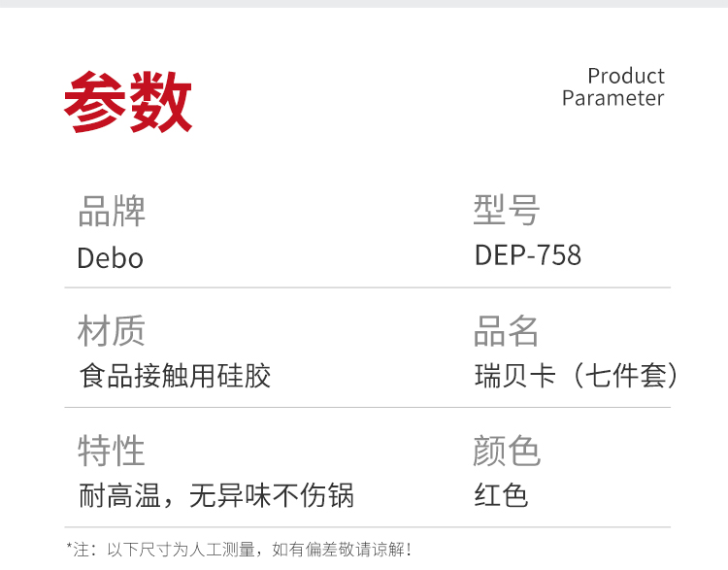728x570 pixels.
Task: Click the gray strip at the top edge
Action: (x=364, y=4)
